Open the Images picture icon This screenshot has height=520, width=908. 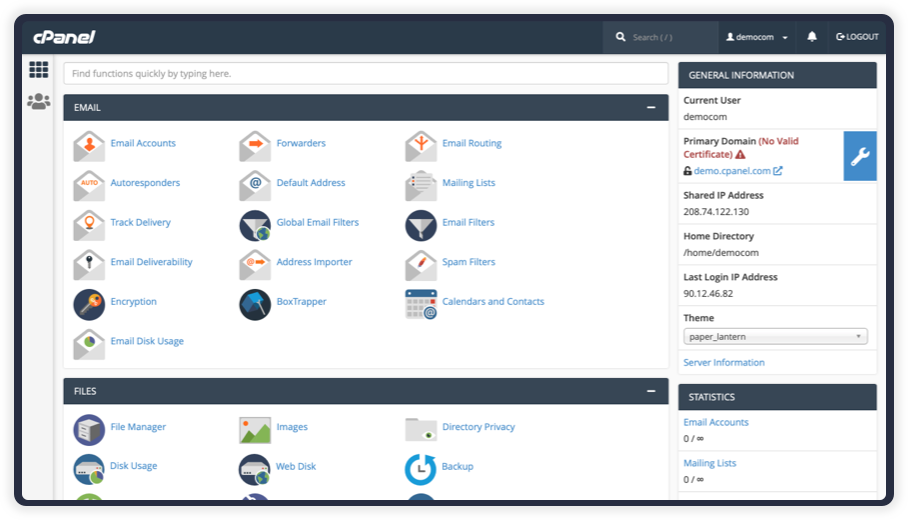pos(255,430)
